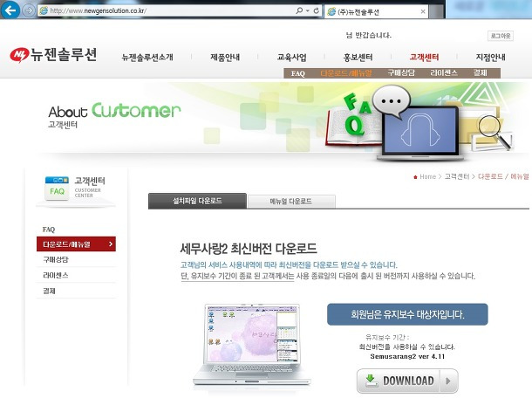Click 다운로드/매뉴얼 in the submenu bar
532x398 pixels.
pyautogui.click(x=345, y=73)
